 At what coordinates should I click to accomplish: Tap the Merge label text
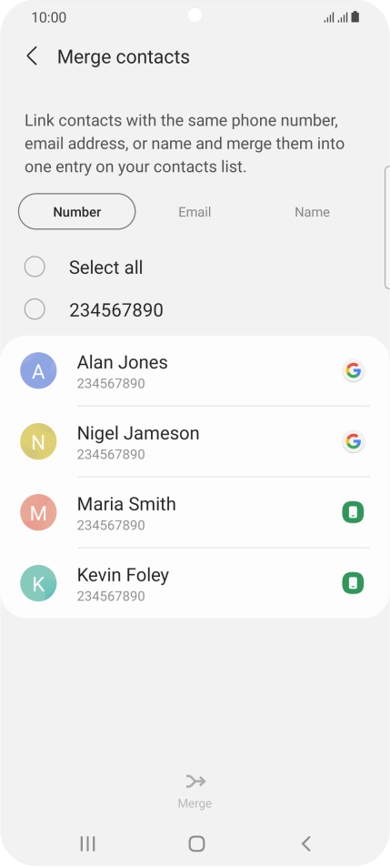click(x=195, y=803)
